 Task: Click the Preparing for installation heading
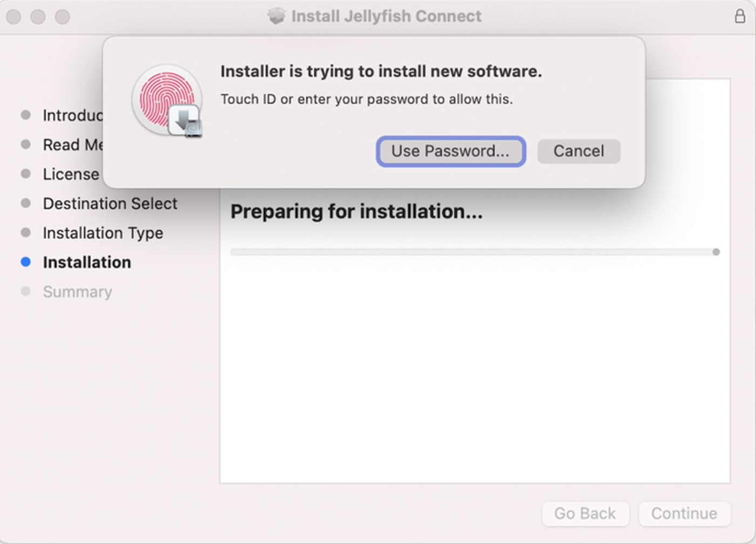pyautogui.click(x=356, y=211)
